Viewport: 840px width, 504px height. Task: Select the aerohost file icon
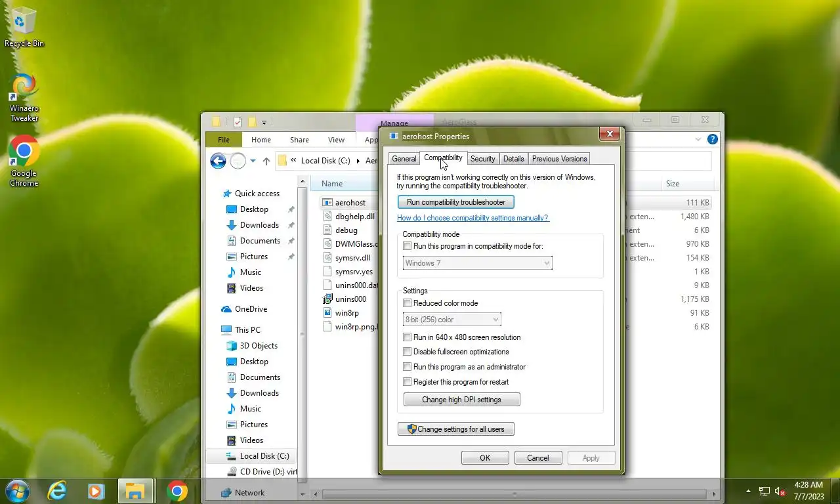coord(329,203)
